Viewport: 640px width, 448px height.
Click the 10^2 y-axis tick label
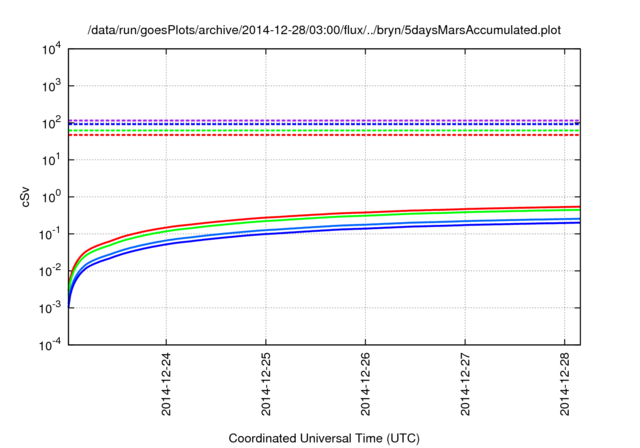51,123
